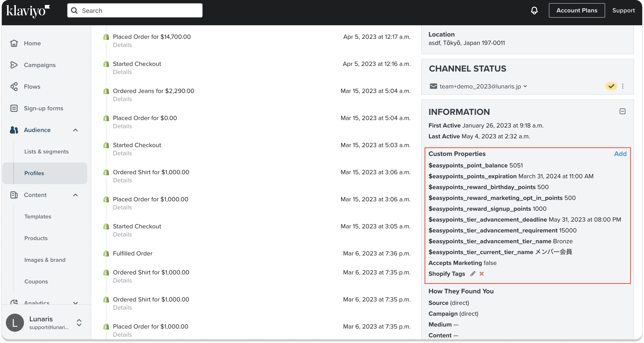Click the Audience people icon
The height and width of the screenshot is (343, 644).
pos(14,130)
